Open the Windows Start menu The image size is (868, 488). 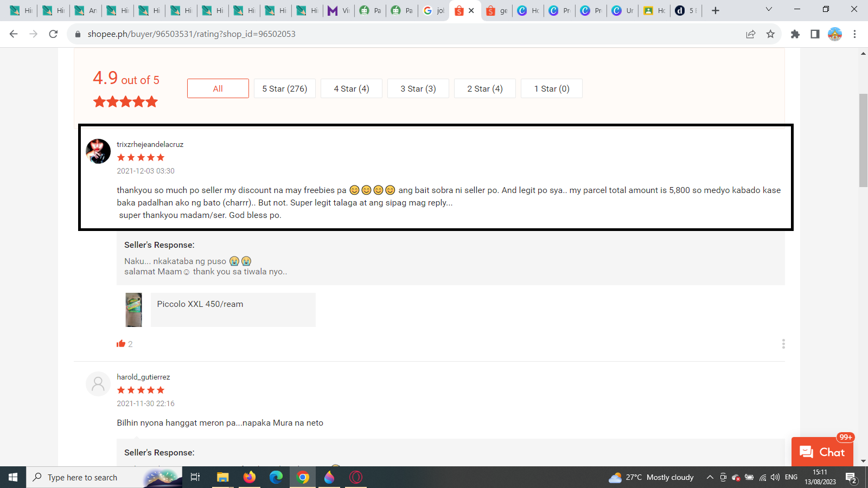click(x=13, y=477)
